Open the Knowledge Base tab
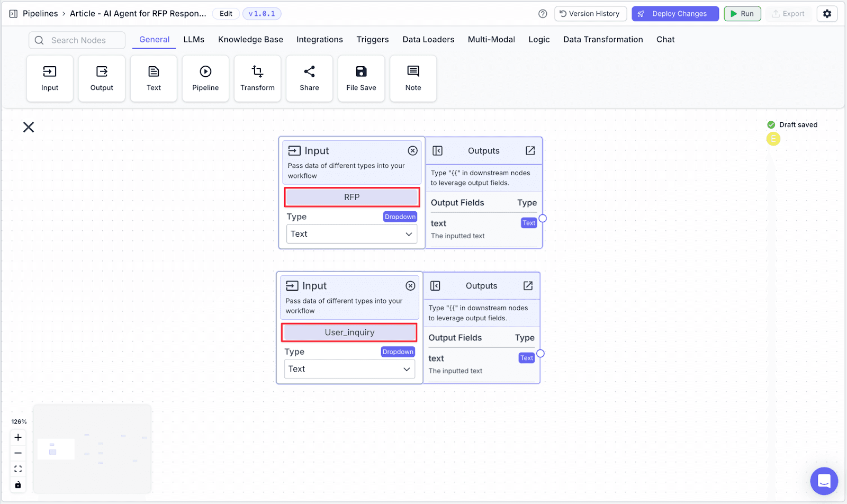Image resolution: width=847 pixels, height=504 pixels. 250,40
